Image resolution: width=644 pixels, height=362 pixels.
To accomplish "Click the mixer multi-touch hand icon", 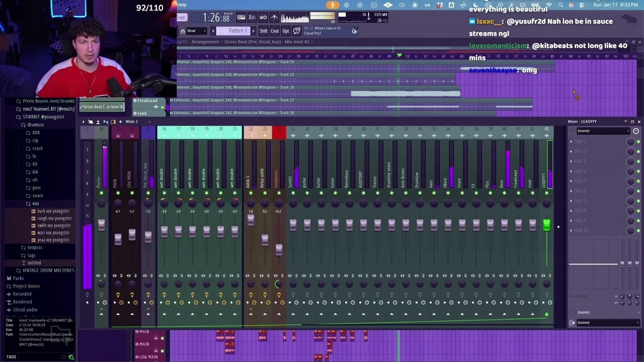I will coord(91,122).
